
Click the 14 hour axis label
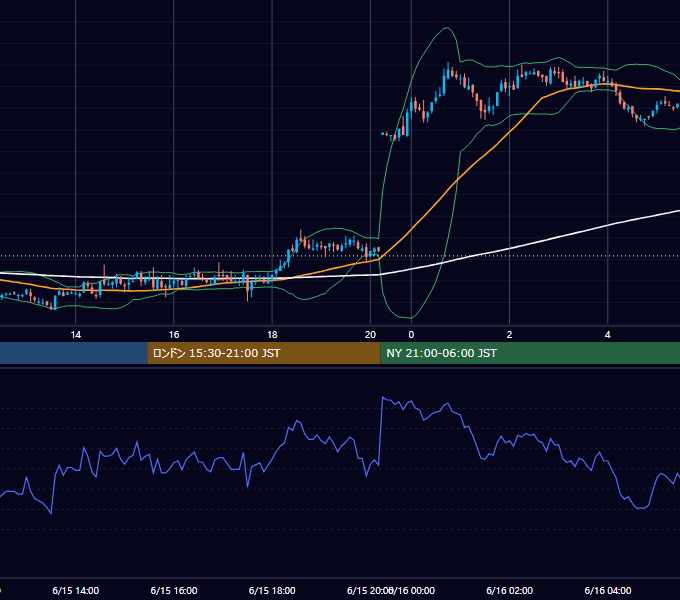pos(75,335)
